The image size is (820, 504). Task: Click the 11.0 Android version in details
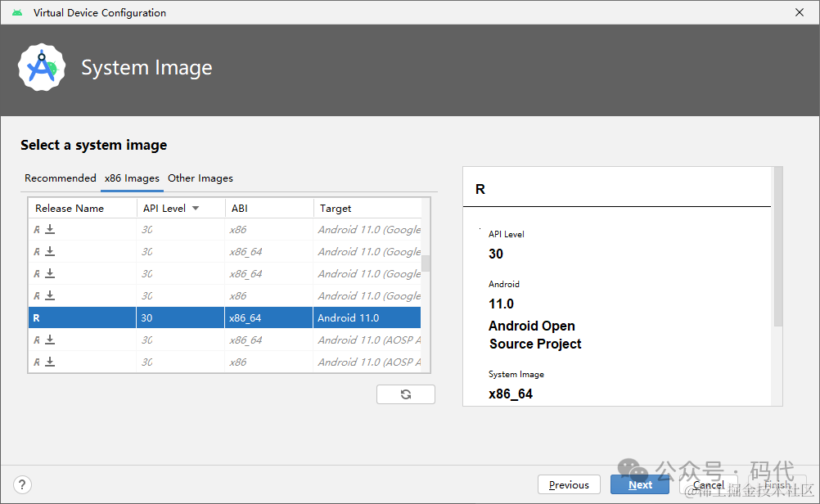point(501,304)
